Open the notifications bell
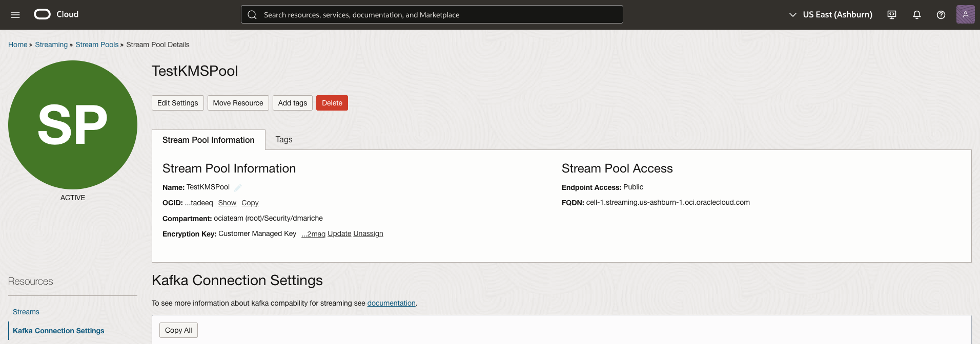The image size is (980, 344). (x=917, y=15)
